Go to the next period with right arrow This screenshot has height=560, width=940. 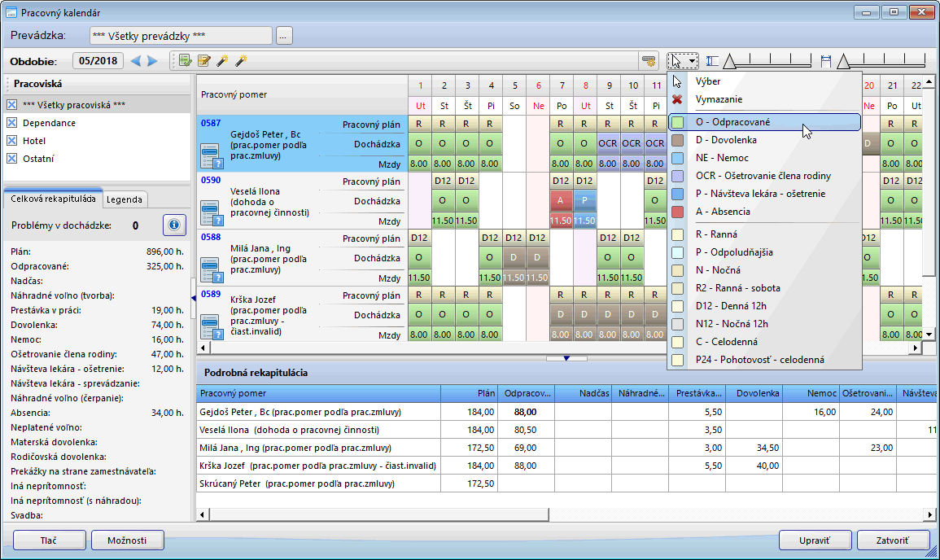coord(152,61)
